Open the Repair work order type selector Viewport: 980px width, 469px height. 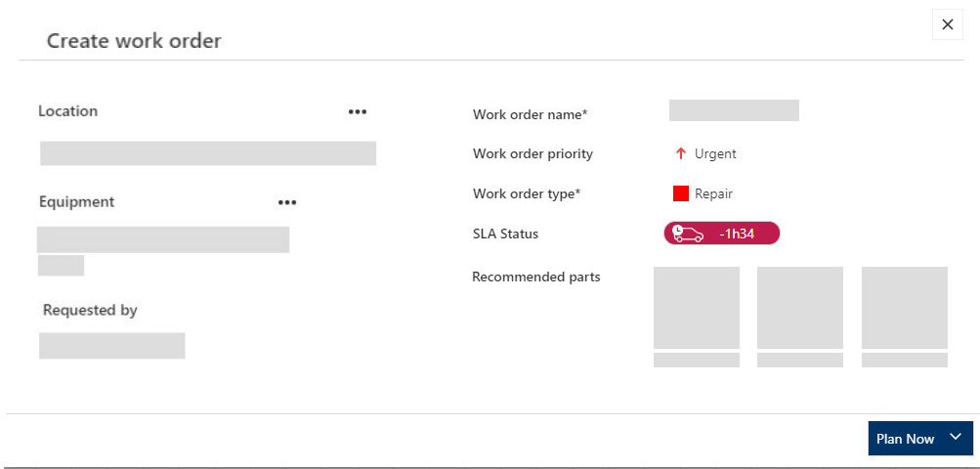tap(703, 193)
